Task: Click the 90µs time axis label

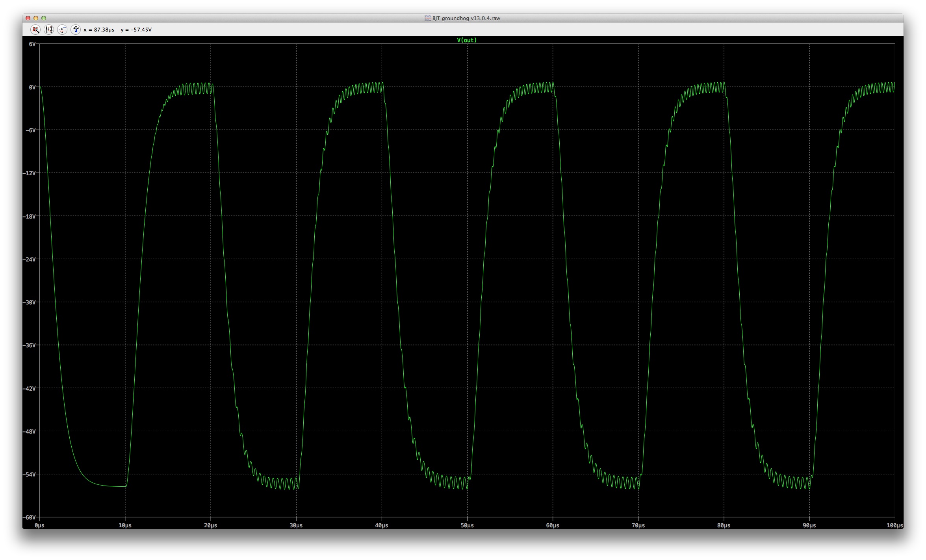Action: [809, 525]
